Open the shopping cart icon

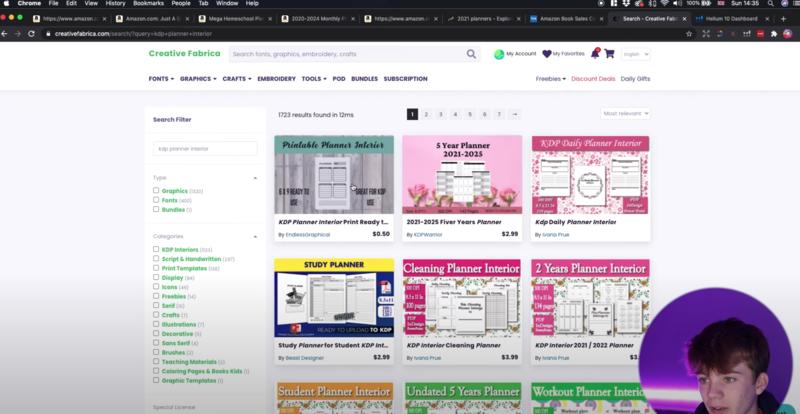click(x=609, y=54)
